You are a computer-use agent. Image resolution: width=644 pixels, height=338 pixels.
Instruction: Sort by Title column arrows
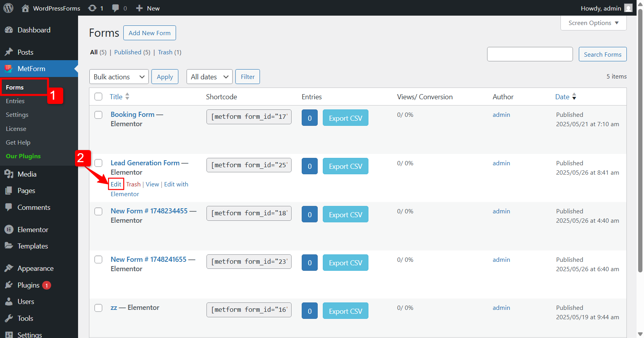(x=127, y=97)
